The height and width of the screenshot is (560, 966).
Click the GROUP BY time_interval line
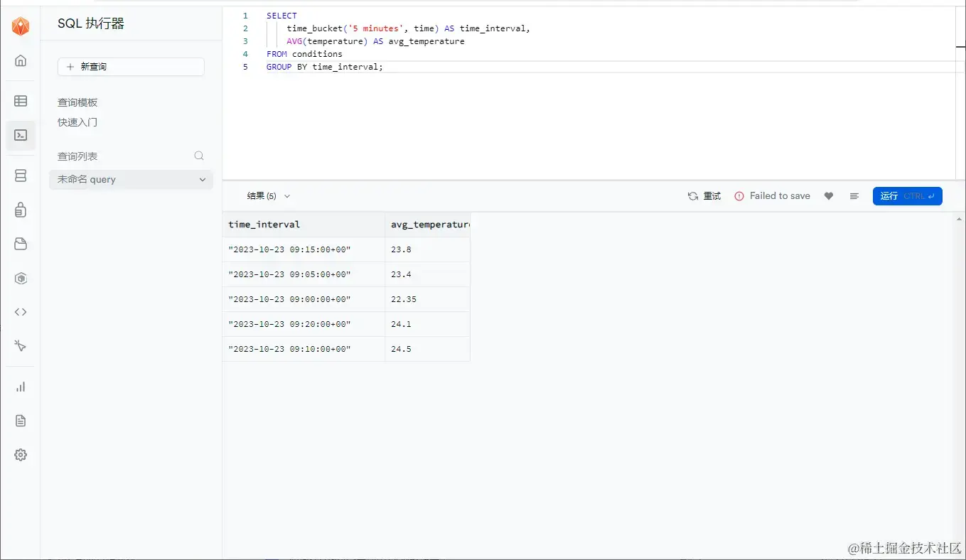[x=325, y=67]
